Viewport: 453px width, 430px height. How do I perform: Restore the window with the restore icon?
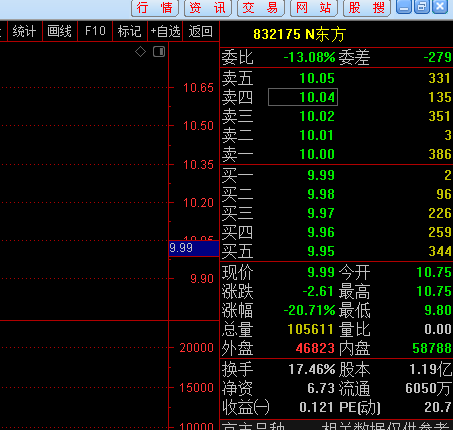pyautogui.click(x=422, y=7)
